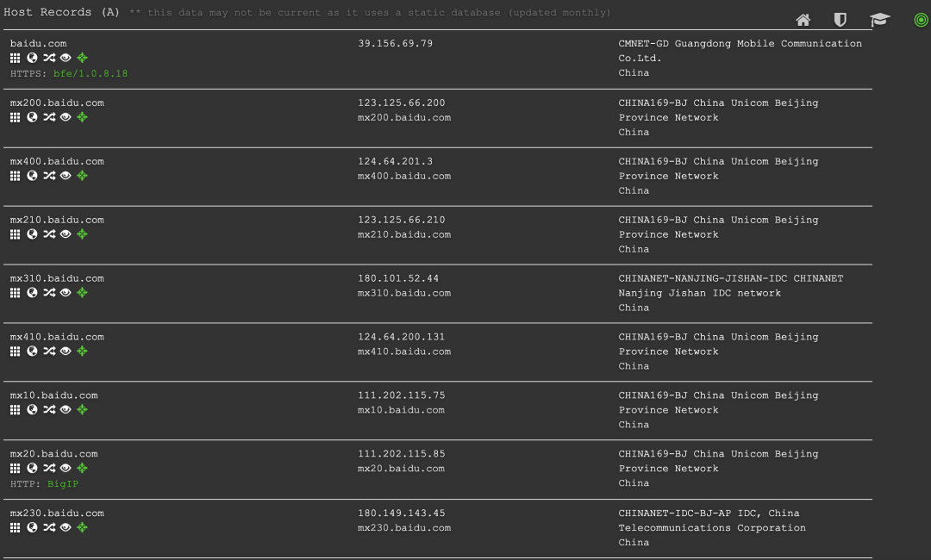Select IP address 180.101.52.44
This screenshot has width=931, height=560.
[x=398, y=278]
